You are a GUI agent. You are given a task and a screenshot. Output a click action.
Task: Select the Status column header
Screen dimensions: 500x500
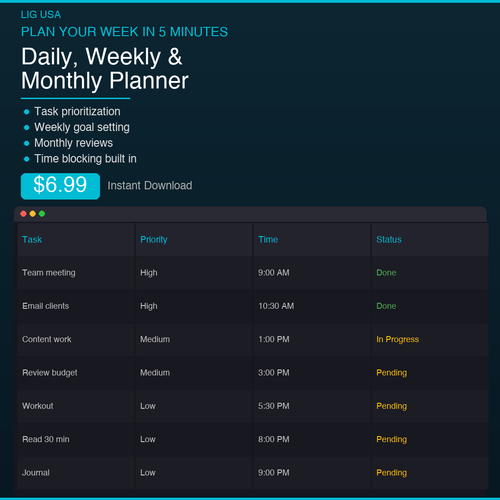[430, 239]
